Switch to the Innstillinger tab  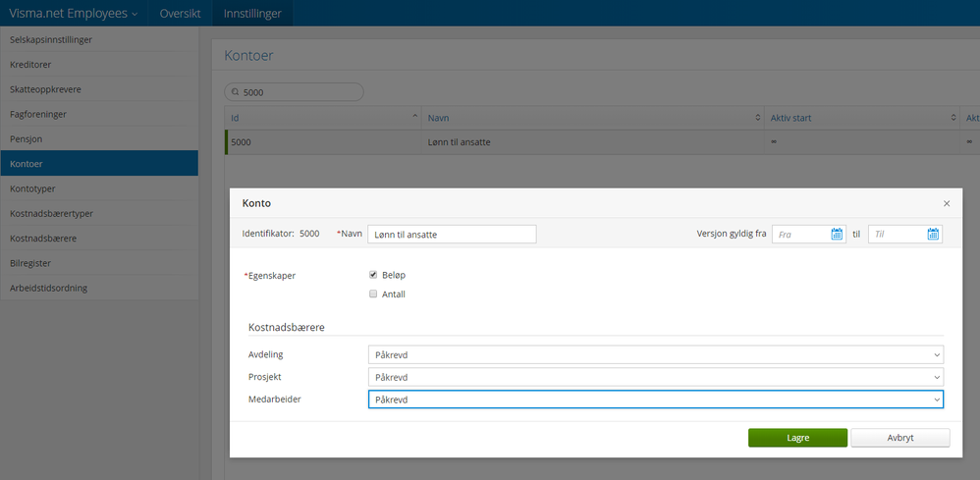(x=252, y=13)
